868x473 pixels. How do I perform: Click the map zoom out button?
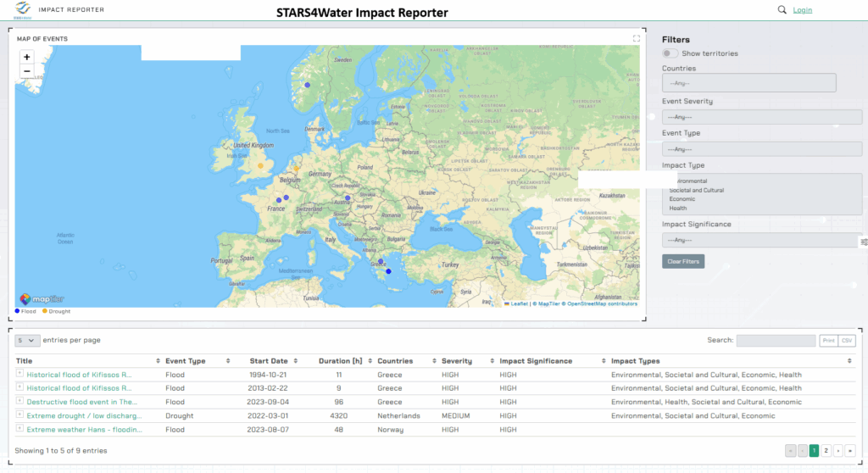coord(27,71)
